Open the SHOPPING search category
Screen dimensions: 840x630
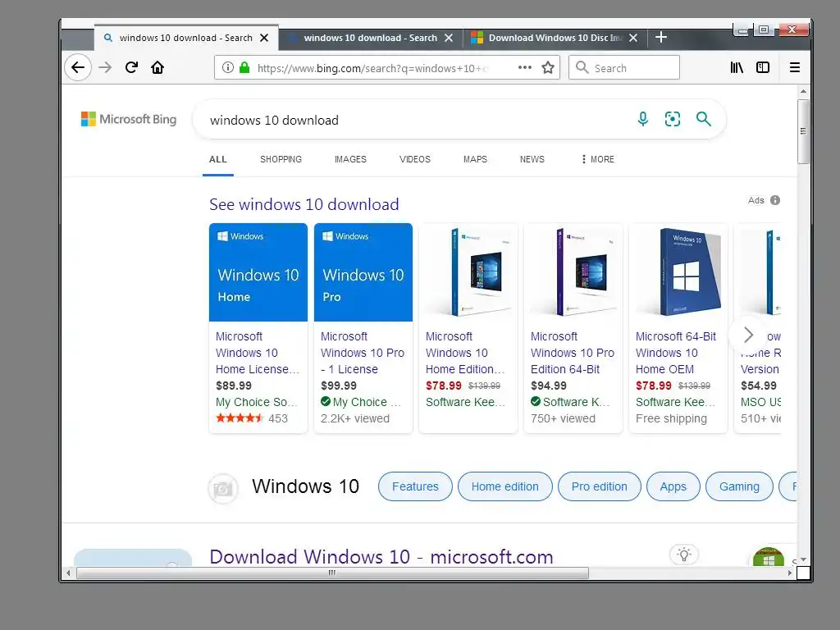pyautogui.click(x=281, y=159)
